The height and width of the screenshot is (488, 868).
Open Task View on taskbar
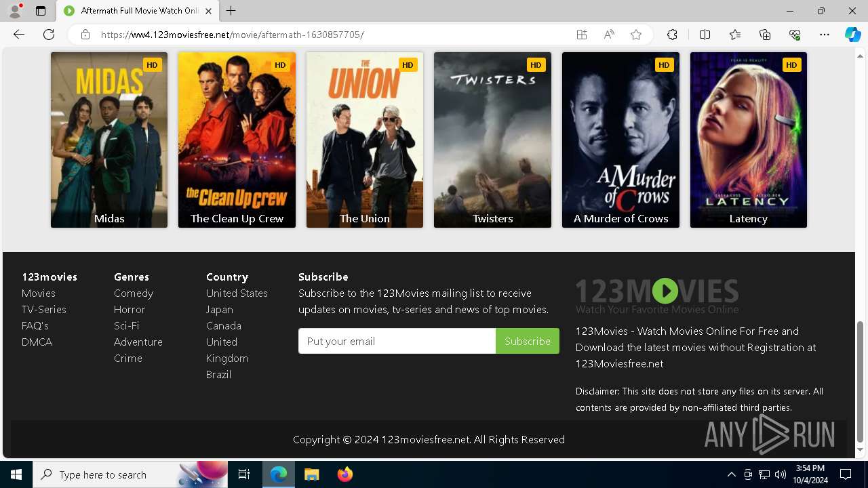click(x=244, y=474)
